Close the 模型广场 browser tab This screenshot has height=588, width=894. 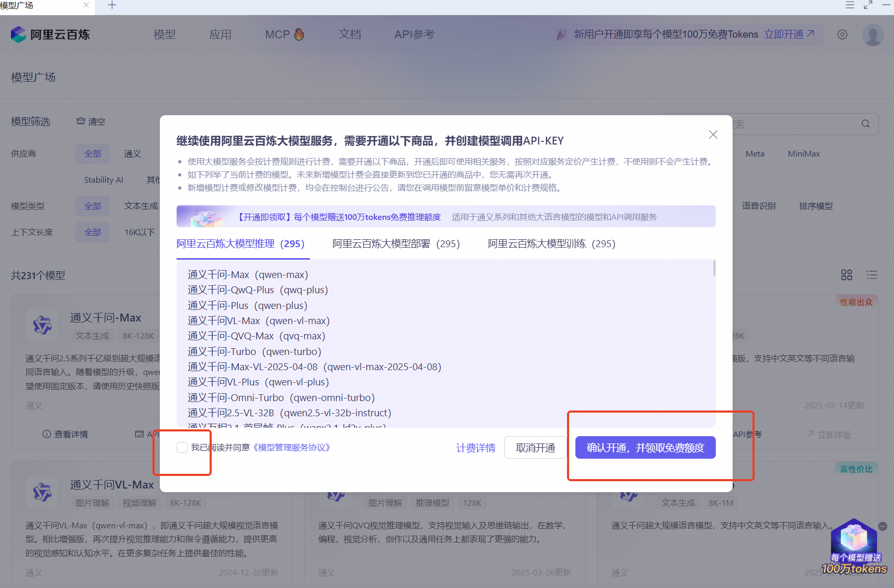pos(86,5)
